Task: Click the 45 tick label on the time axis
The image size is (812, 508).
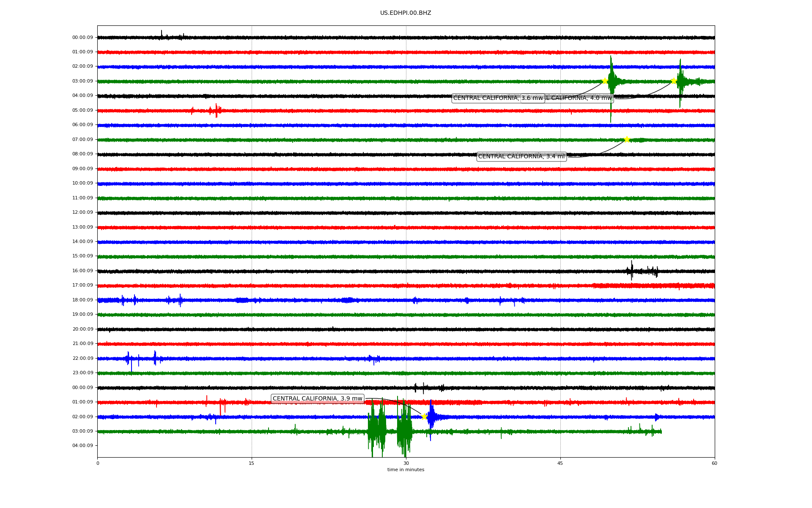Action: (560, 463)
